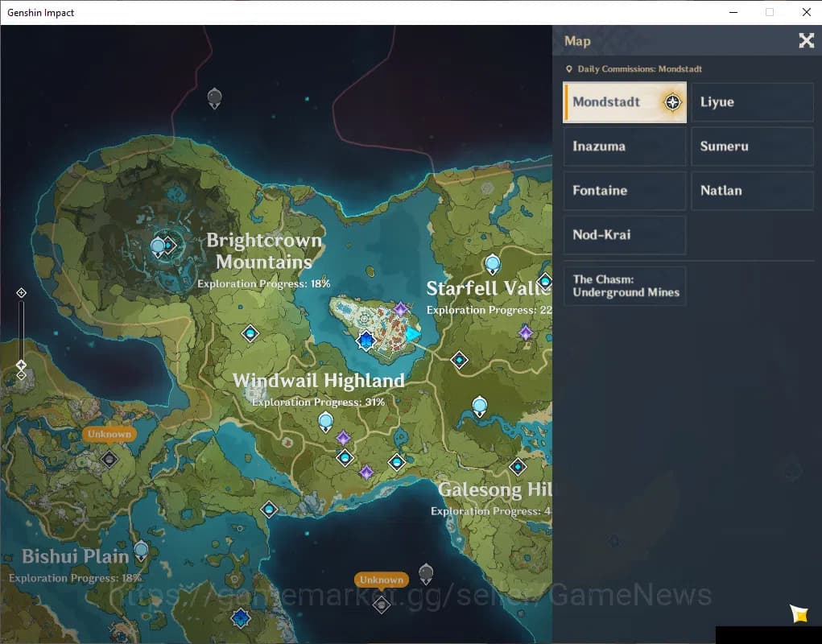Jump to the Natlan region

[752, 190]
